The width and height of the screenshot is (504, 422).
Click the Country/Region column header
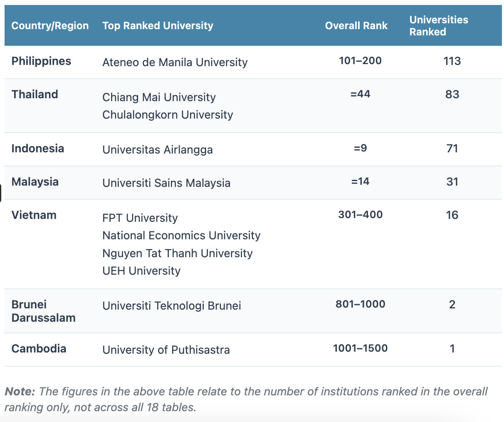[50, 26]
